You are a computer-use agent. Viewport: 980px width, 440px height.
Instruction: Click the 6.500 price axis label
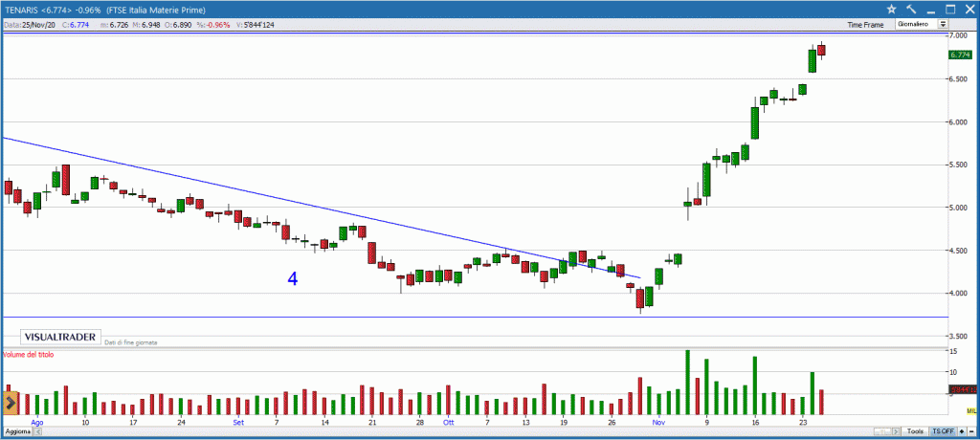[959, 78]
